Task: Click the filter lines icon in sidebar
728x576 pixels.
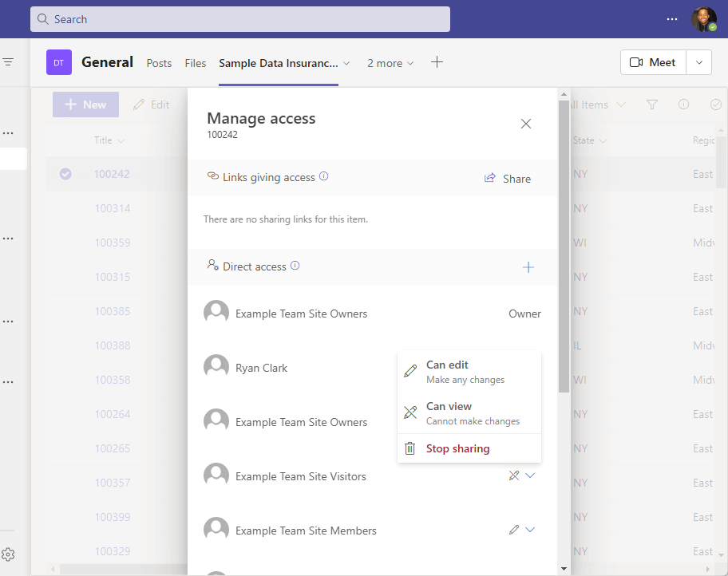Action: 8,61
